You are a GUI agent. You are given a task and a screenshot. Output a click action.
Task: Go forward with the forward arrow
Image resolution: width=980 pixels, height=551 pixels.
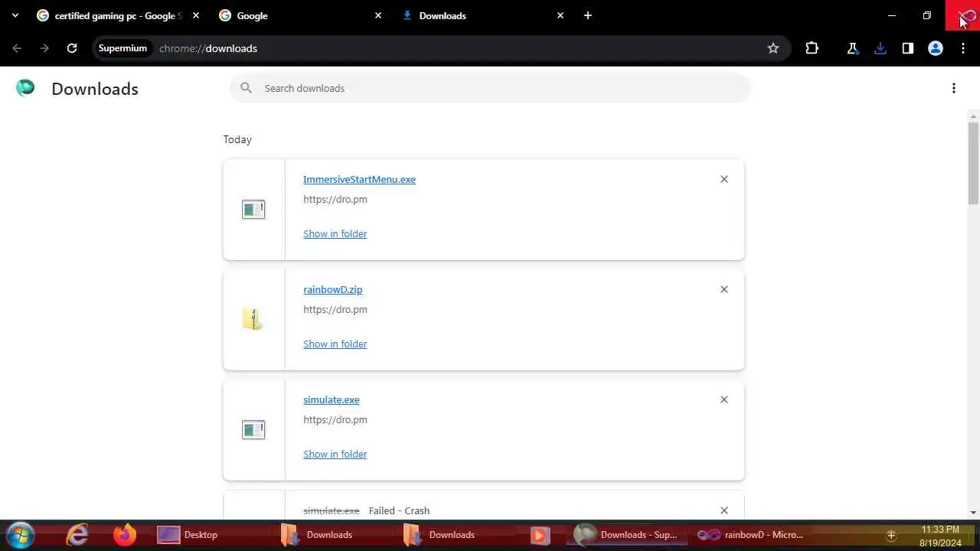44,48
